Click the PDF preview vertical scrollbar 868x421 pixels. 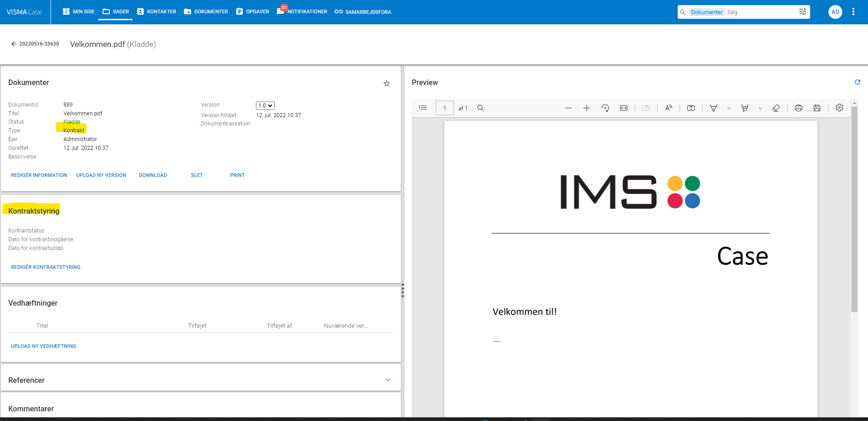[854, 209]
